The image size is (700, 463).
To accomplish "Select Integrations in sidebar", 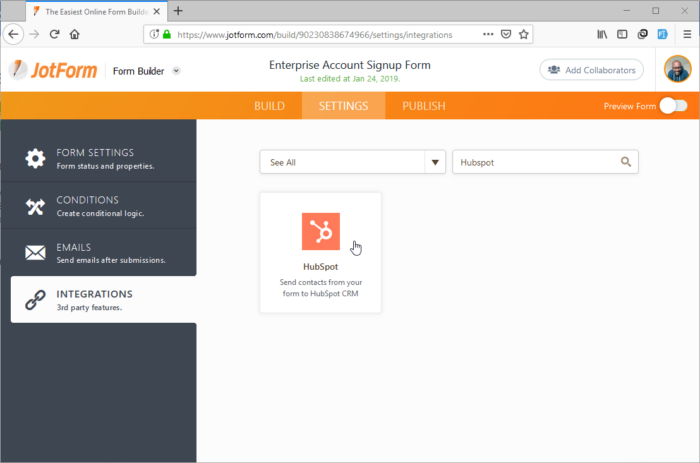I will point(104,300).
